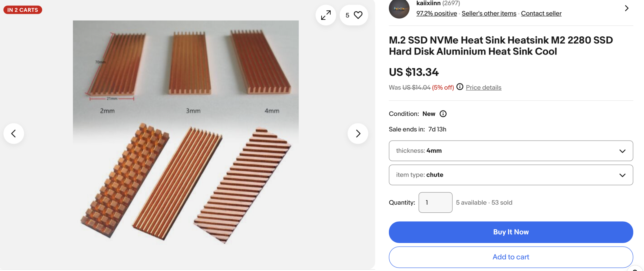Open the Price details link
The width and height of the screenshot is (644, 271).
pos(483,87)
